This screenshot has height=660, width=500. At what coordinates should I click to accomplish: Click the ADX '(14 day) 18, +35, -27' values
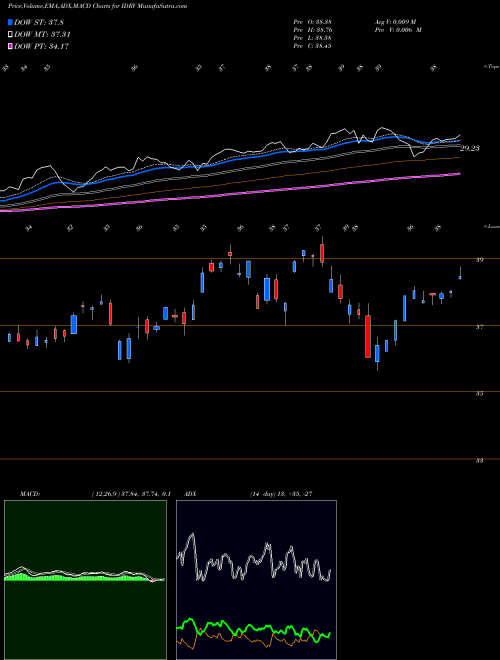[x=281, y=494]
